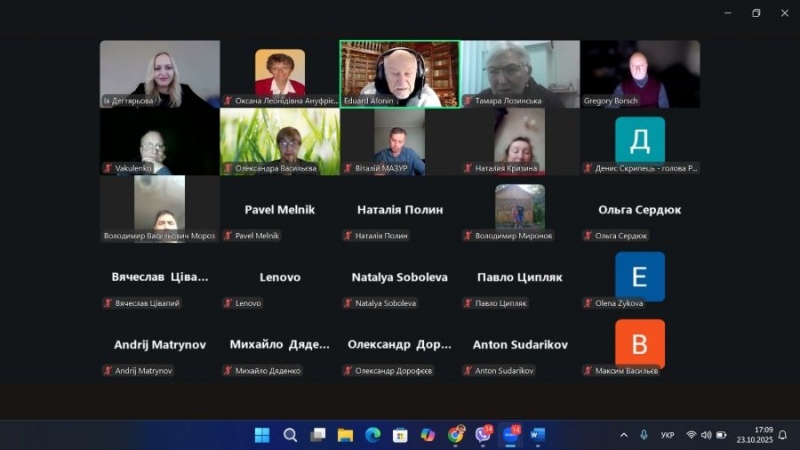Open the Windows Start menu
This screenshot has height=450, width=800.
[x=262, y=435]
